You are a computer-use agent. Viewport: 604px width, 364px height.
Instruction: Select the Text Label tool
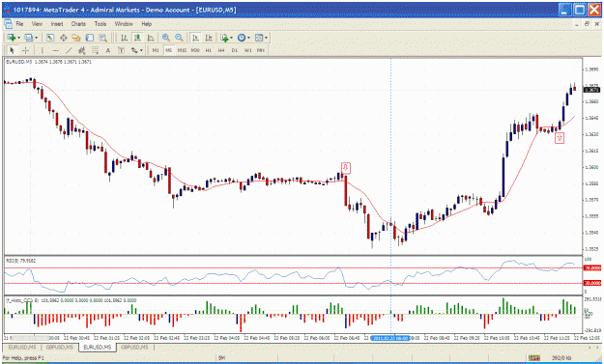pos(122,50)
